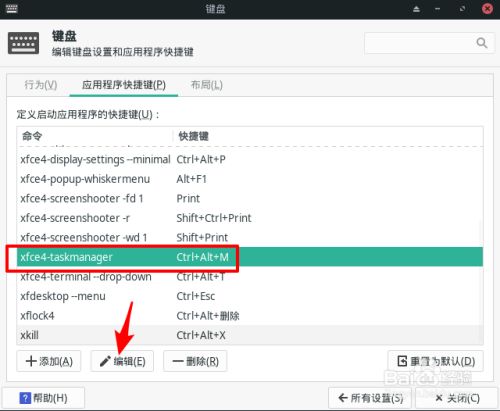Close window with red X button
This screenshot has width=500, height=411.
pyautogui.click(x=487, y=8)
